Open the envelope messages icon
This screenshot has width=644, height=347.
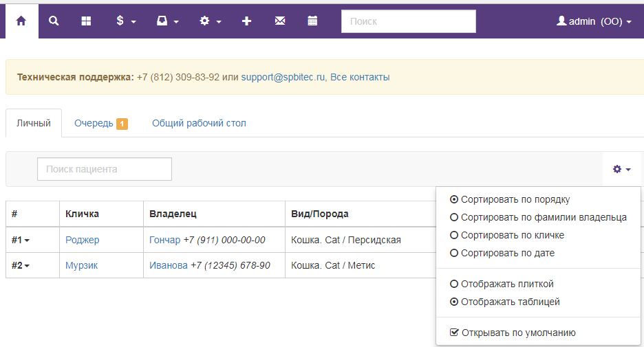click(280, 21)
